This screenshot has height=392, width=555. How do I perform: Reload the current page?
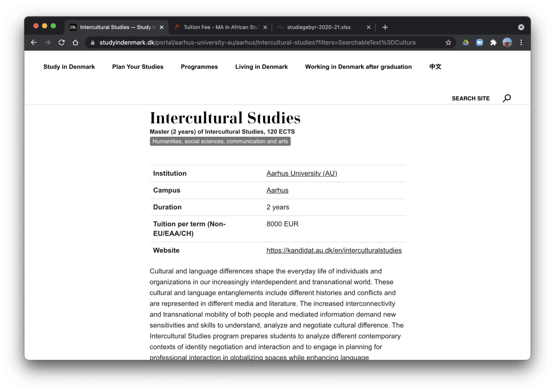tap(61, 42)
